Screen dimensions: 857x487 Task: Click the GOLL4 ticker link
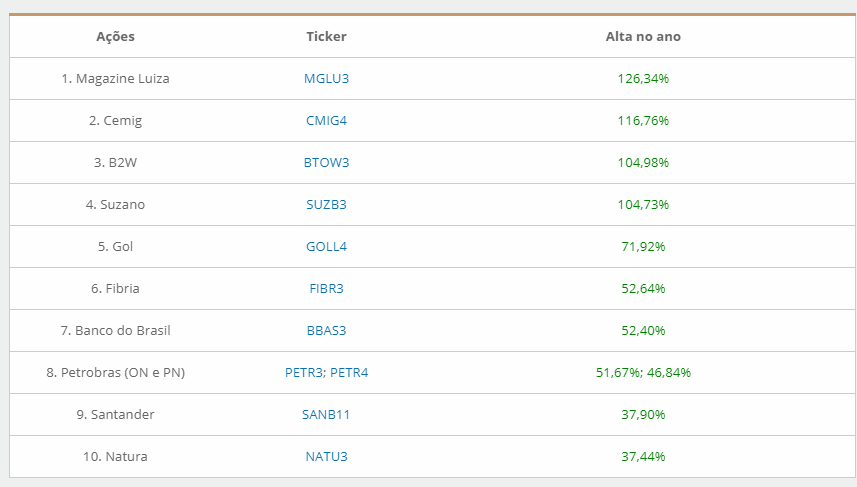pyautogui.click(x=326, y=246)
